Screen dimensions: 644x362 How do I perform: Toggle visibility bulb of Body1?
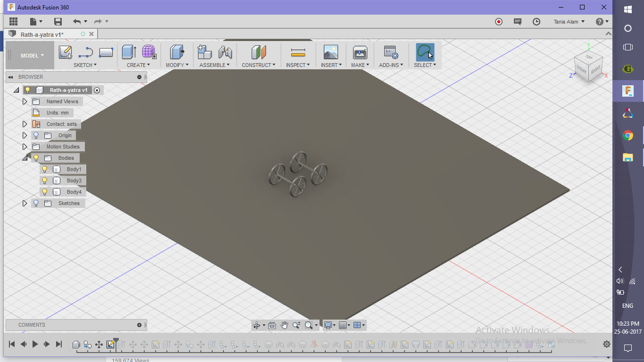45,169
